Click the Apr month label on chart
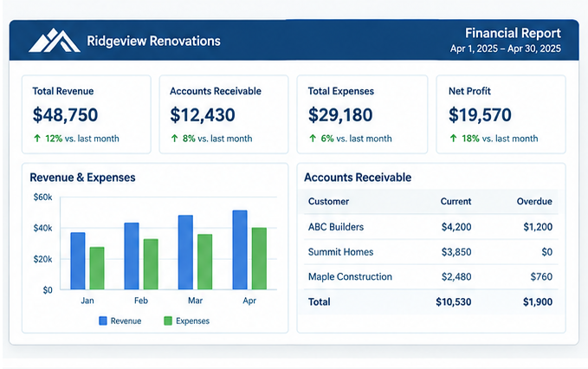 249,301
